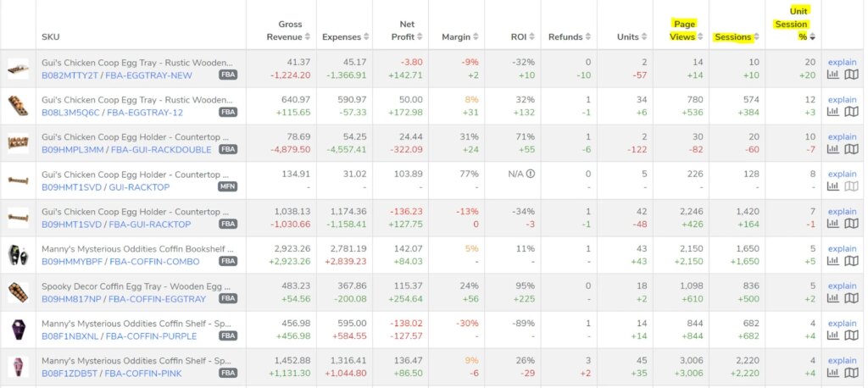The width and height of the screenshot is (868, 388).
Task: Sort by Gross Revenue using sort arrows
Action: [x=308, y=36]
